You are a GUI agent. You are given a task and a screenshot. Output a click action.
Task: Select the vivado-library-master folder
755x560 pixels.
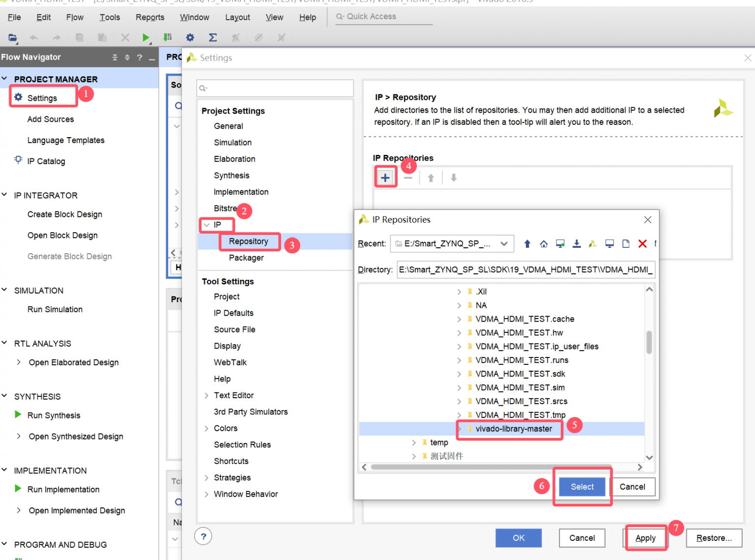click(x=513, y=429)
